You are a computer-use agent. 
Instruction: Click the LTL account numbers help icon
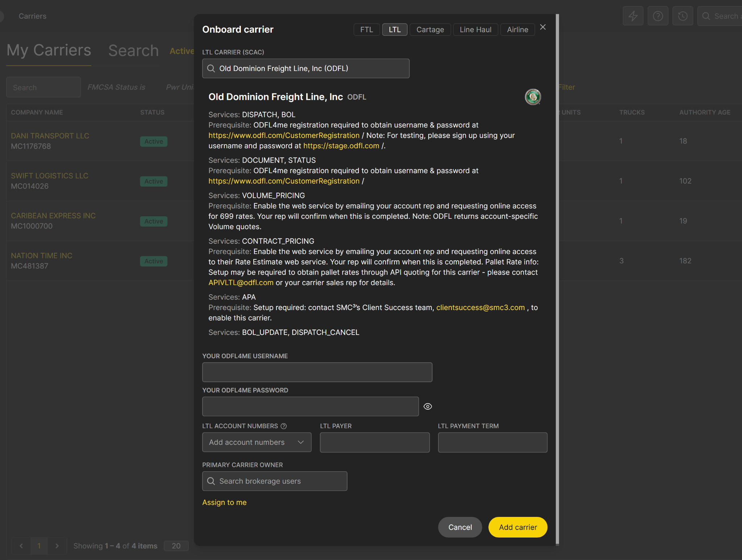(284, 426)
